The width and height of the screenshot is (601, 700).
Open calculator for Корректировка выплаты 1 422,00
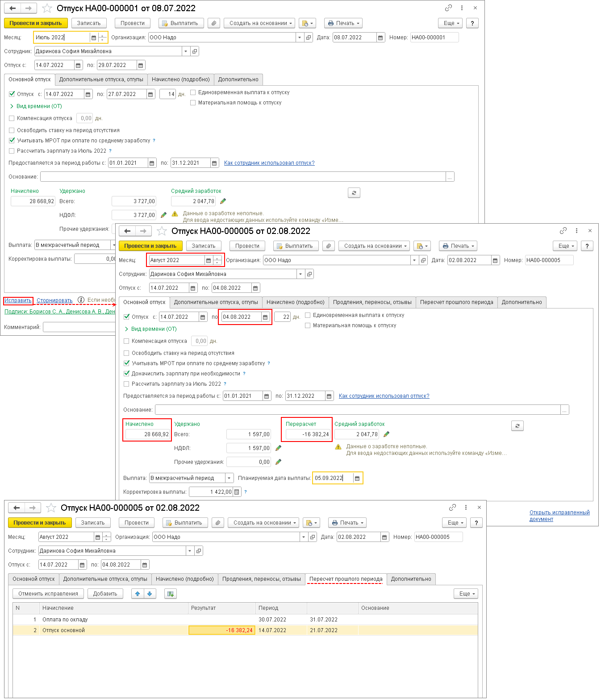point(237,492)
